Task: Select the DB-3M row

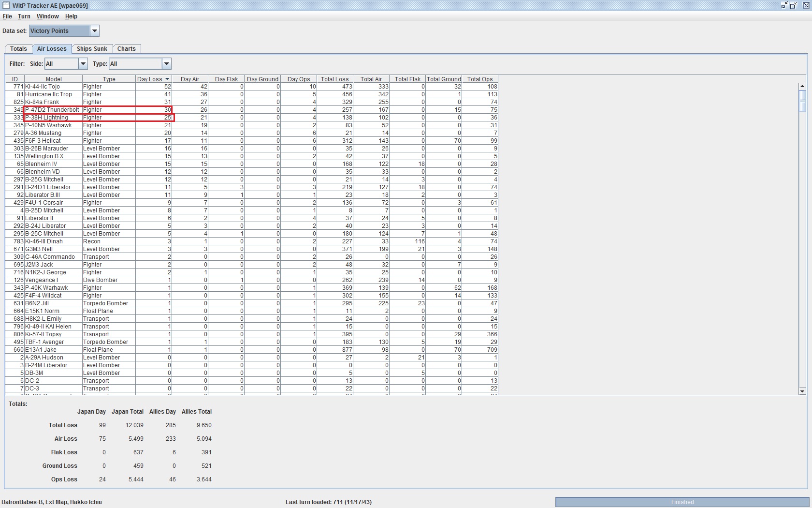Action: [x=251, y=373]
